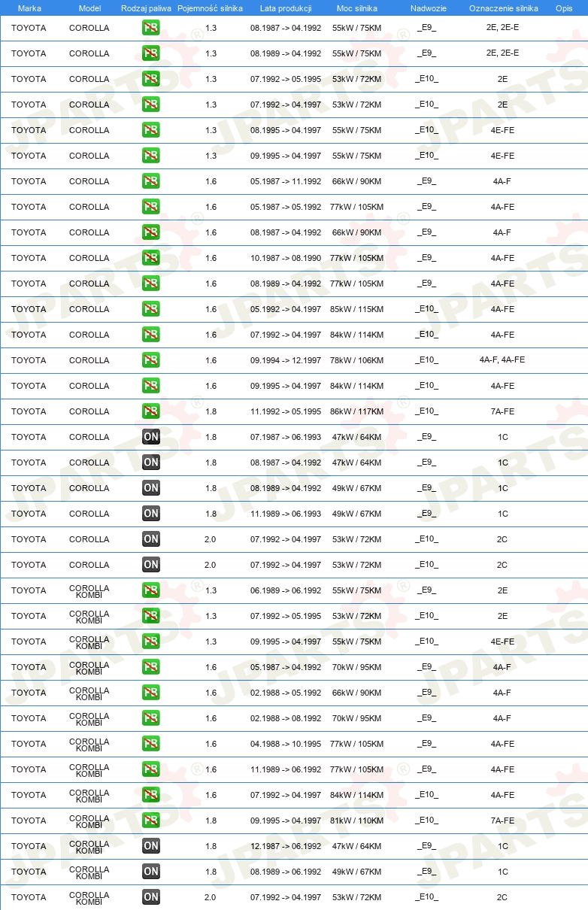Click diesel ON icon for 1.8 08.1989 -> 04.1992 49kW
The width and height of the screenshot is (588, 910).
click(x=151, y=488)
